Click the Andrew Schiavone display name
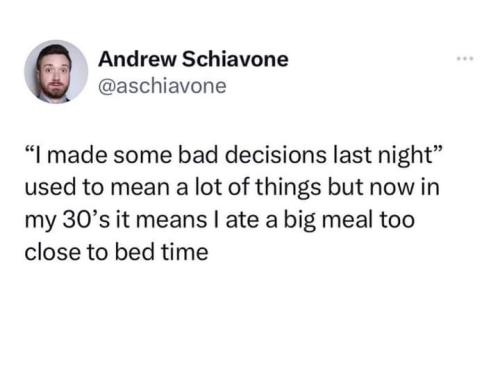 pyautogui.click(x=193, y=59)
